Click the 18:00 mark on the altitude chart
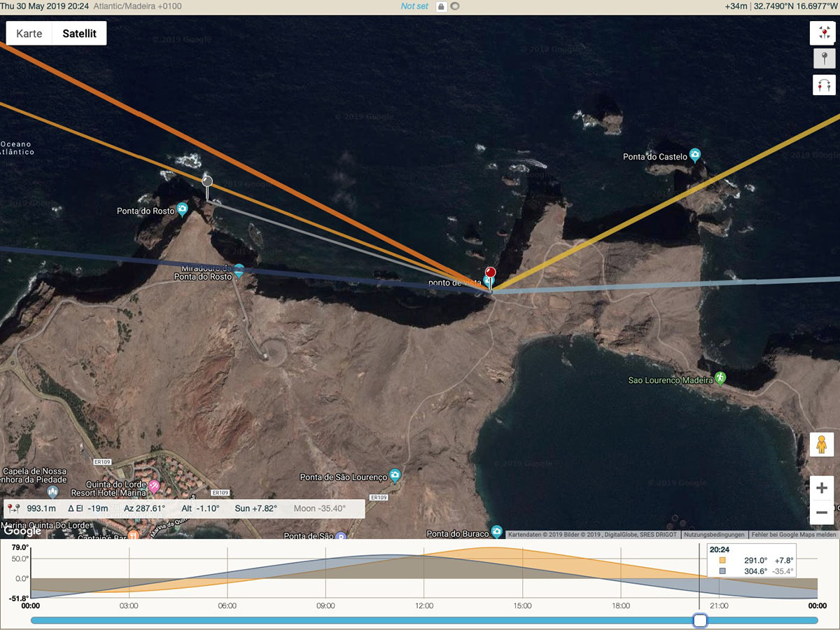The image size is (840, 630). (621, 605)
